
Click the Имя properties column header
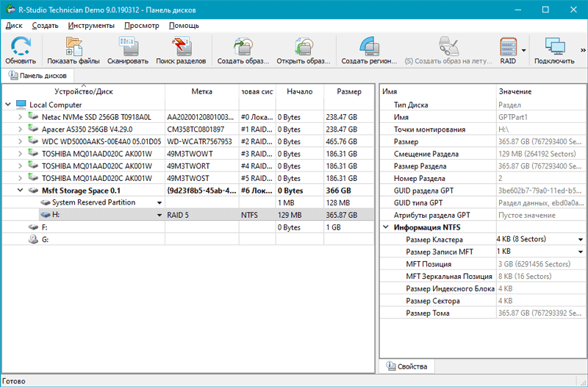click(438, 91)
